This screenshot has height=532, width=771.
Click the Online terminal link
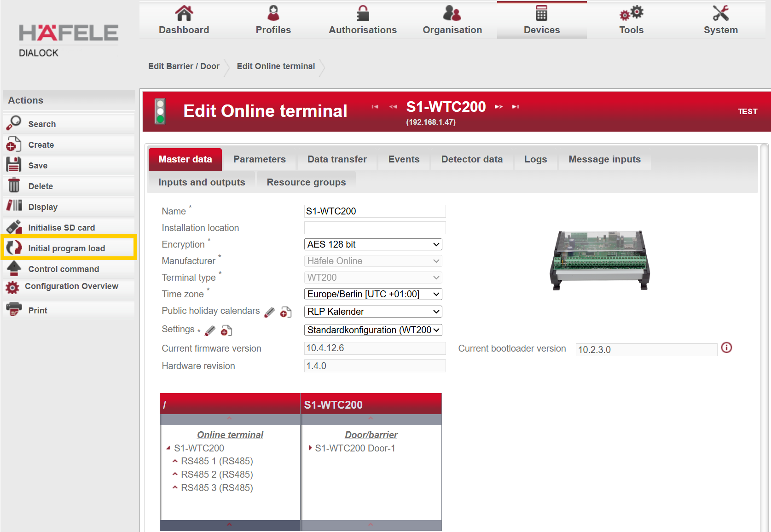pyautogui.click(x=230, y=435)
